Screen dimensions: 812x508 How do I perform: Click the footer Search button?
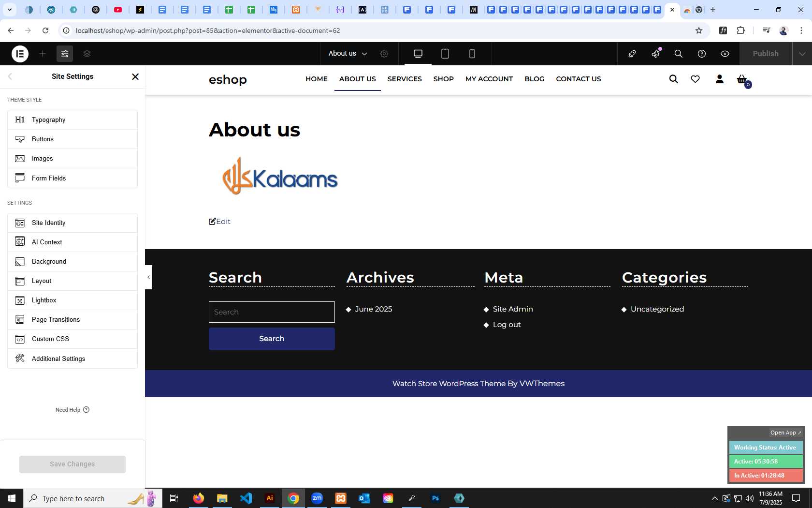[272, 339]
